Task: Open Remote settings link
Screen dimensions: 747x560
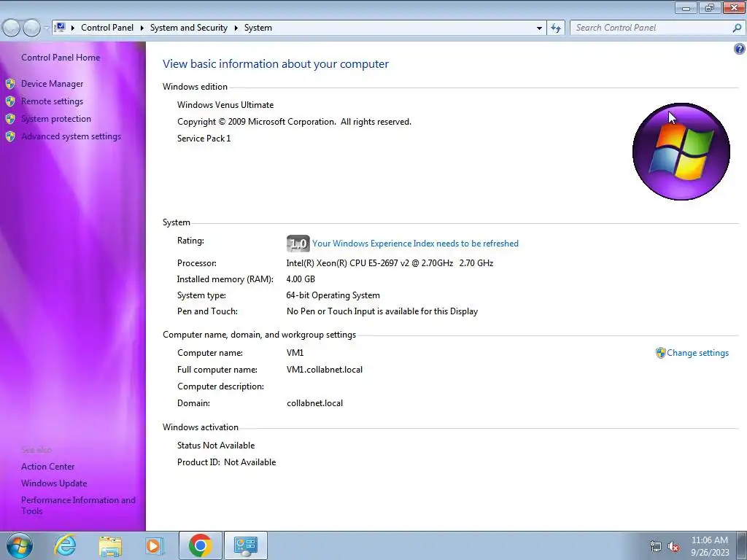Action: tap(52, 101)
